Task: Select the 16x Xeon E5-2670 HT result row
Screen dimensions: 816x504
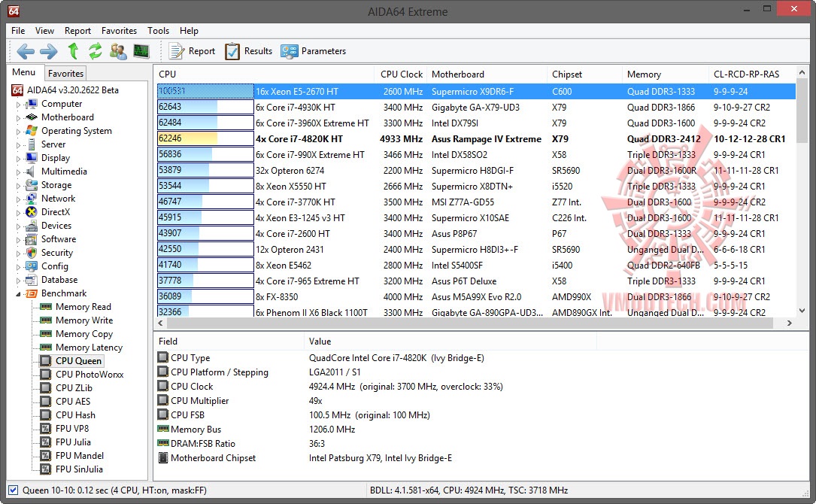Action: [475, 92]
